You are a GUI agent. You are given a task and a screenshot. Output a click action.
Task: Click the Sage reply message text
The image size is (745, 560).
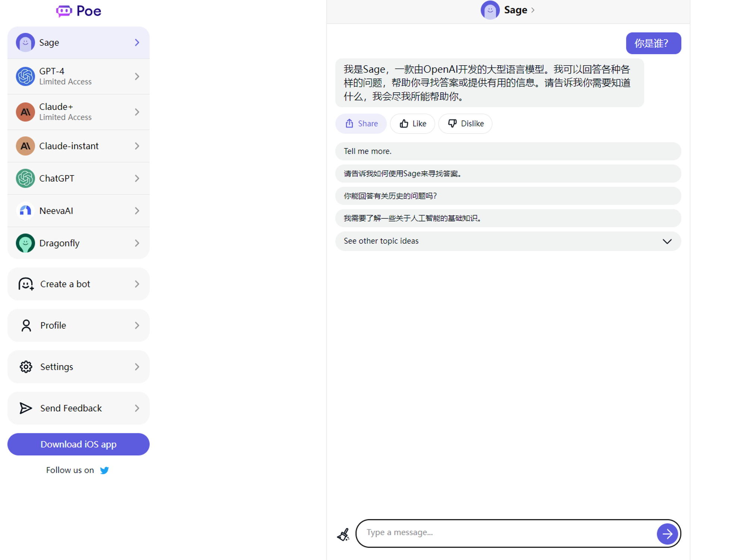tap(487, 83)
